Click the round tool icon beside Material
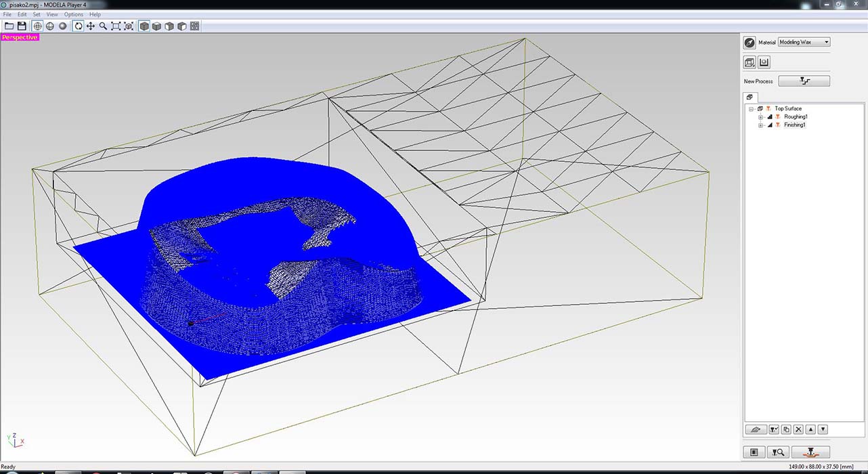Image resolution: width=868 pixels, height=474 pixels. click(750, 42)
